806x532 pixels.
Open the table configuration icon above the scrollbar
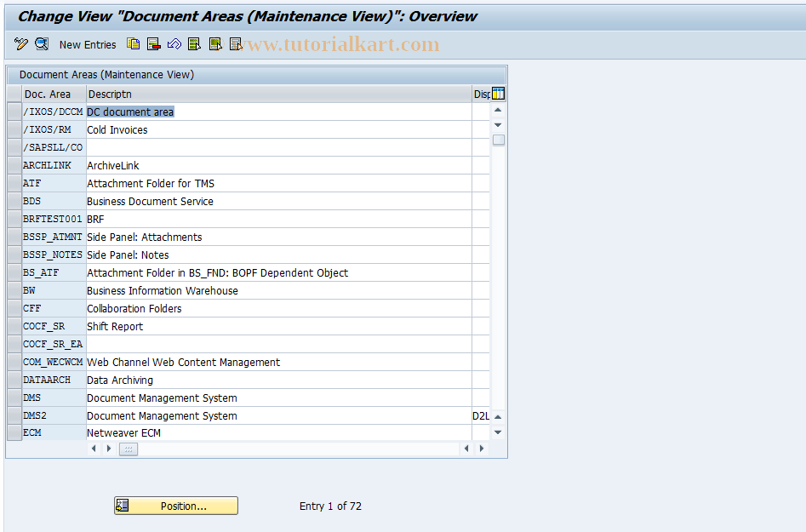click(x=498, y=94)
